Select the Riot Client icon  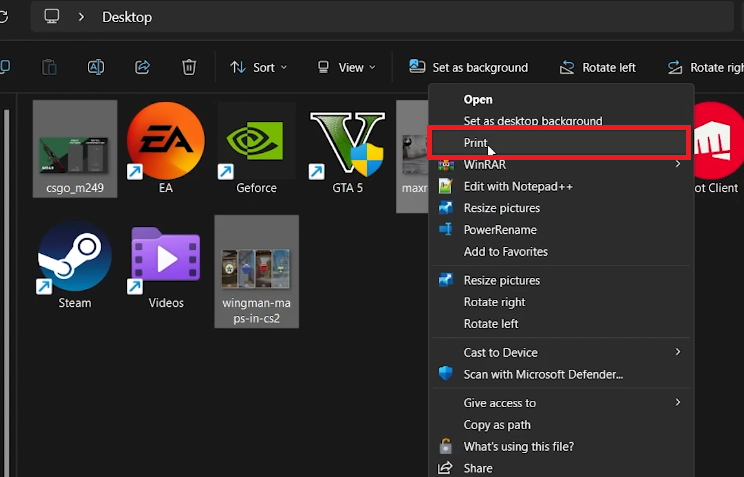tap(717, 149)
